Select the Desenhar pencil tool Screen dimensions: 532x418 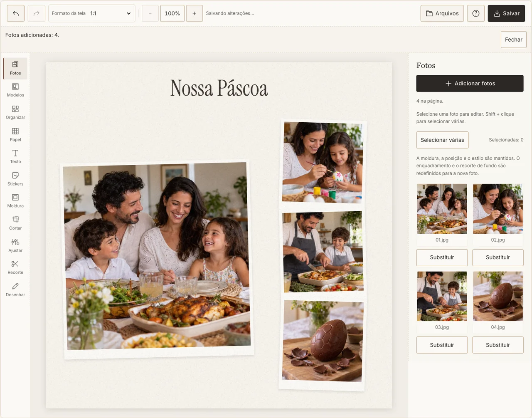click(x=15, y=290)
